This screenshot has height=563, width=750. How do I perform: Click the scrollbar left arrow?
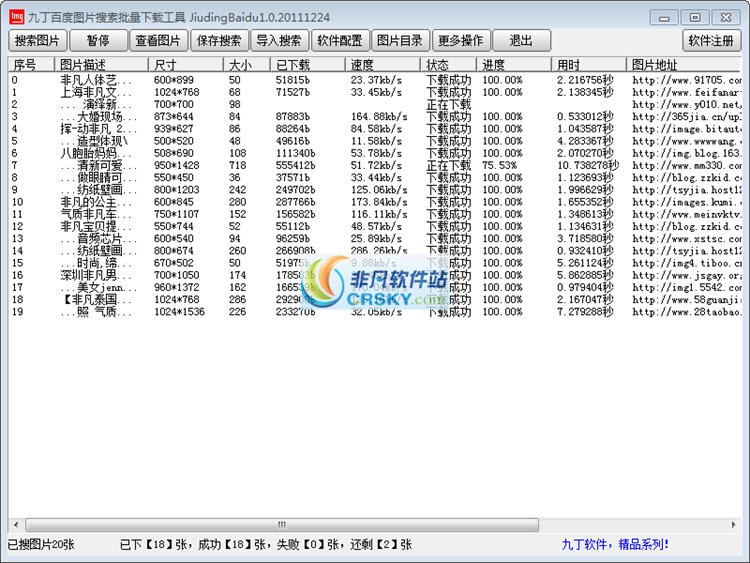[16, 525]
